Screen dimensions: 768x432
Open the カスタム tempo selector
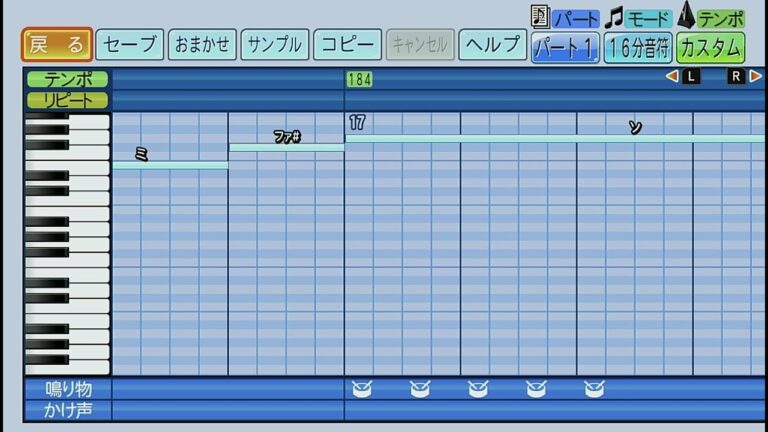tap(710, 47)
